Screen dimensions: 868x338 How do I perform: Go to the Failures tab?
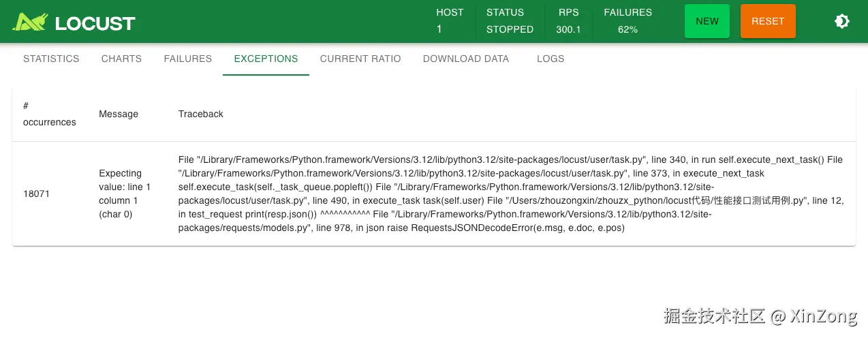pos(188,59)
